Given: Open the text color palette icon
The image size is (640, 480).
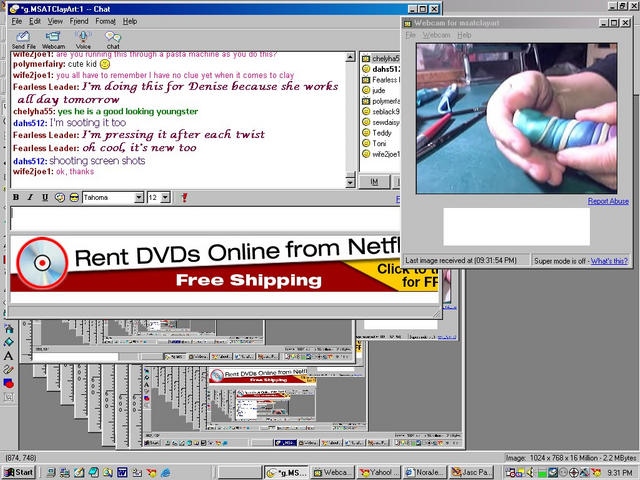Looking at the screenshot, I should 60,198.
